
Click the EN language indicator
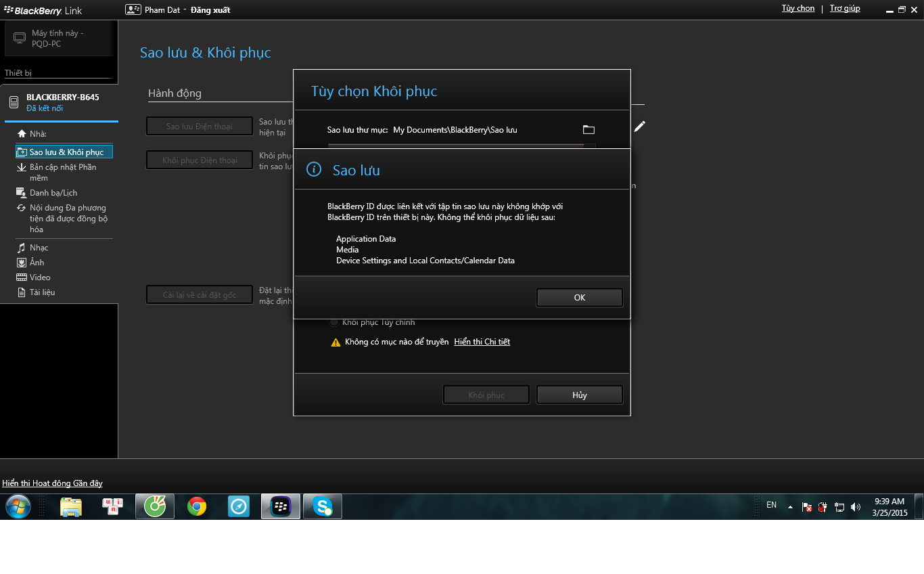[771, 505]
